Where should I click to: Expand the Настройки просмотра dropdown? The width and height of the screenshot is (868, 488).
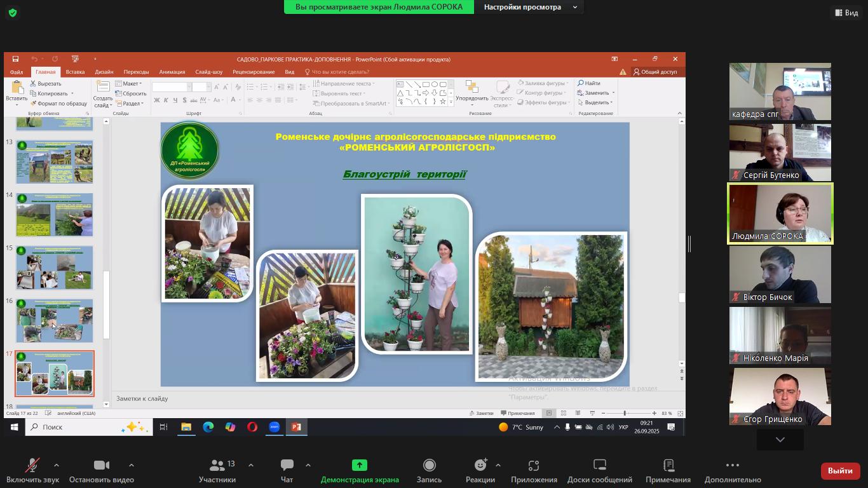(531, 7)
